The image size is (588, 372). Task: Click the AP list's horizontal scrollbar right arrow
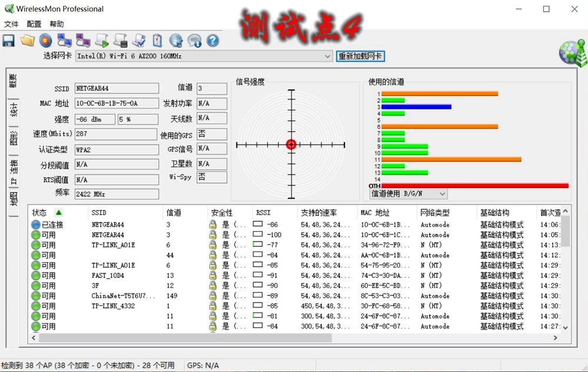coord(556,338)
